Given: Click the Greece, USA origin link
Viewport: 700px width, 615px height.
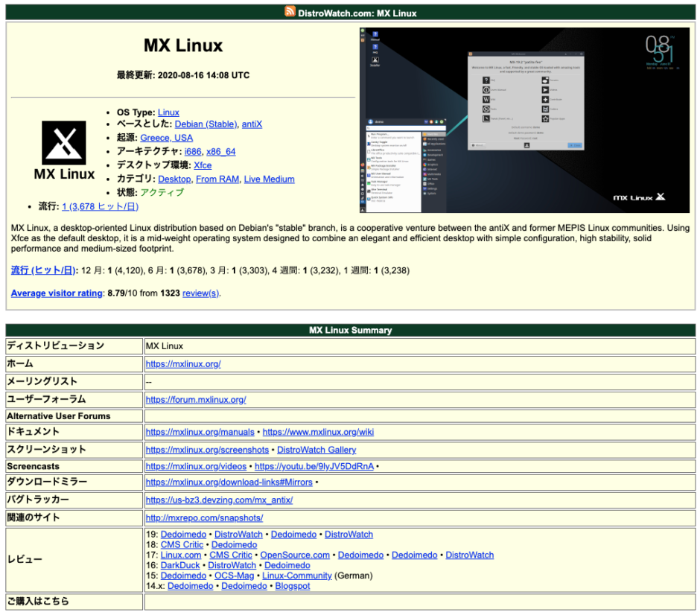Looking at the screenshot, I should click(x=167, y=138).
